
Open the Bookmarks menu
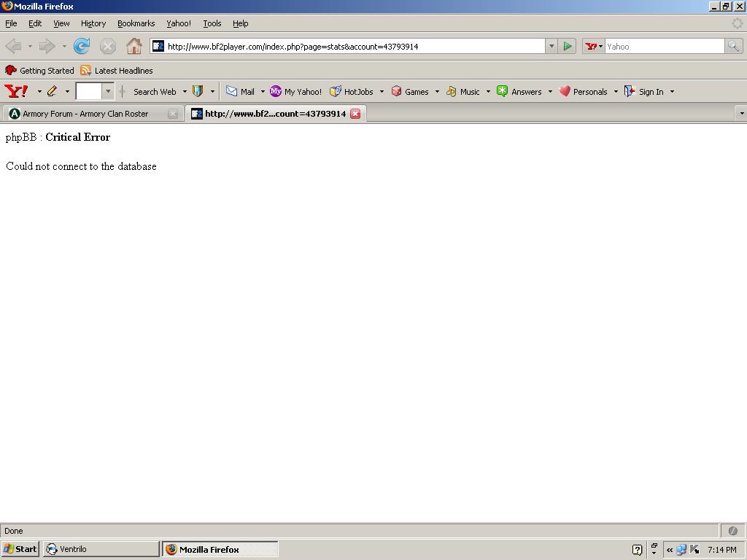click(136, 23)
